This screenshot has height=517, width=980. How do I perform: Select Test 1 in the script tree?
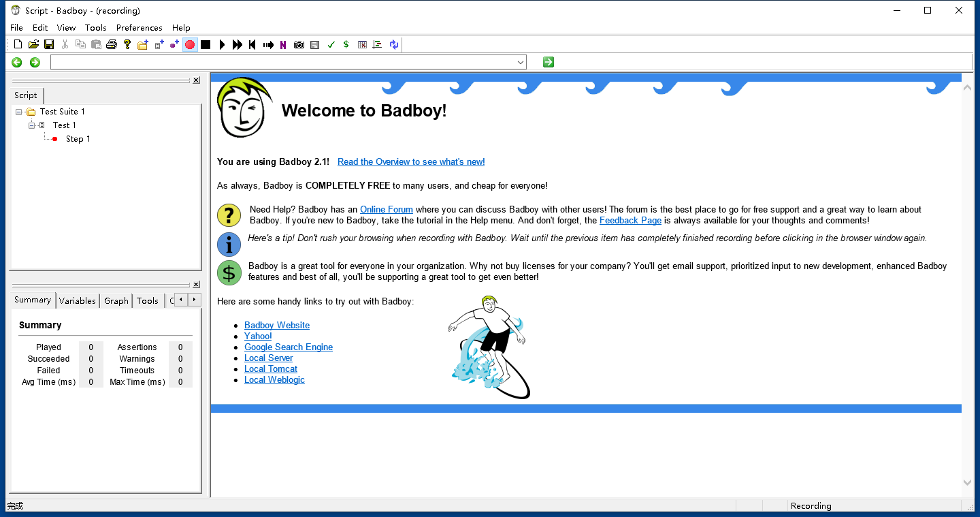point(65,125)
